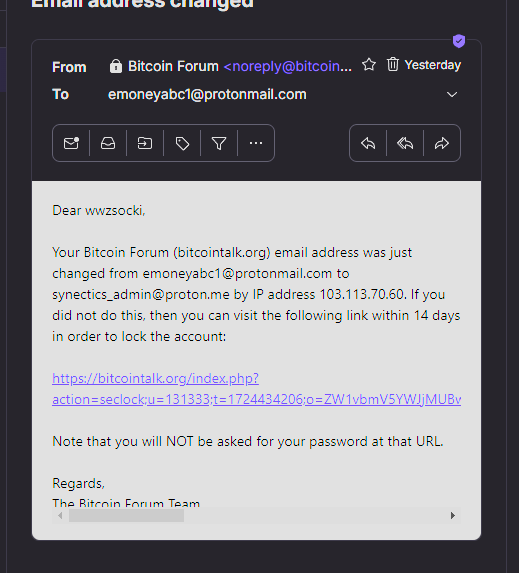Viewport: 519px width, 573px height.
Task: Move message to inbox icon
Action: coord(108,143)
